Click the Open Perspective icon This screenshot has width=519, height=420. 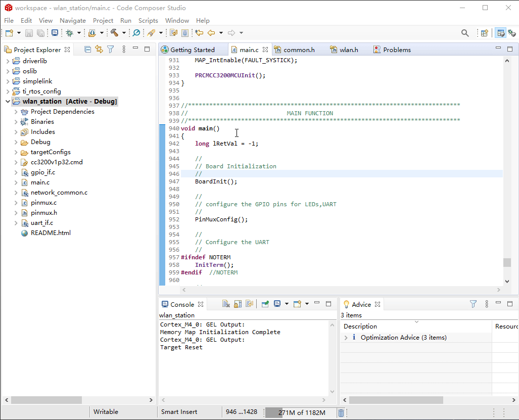point(484,33)
